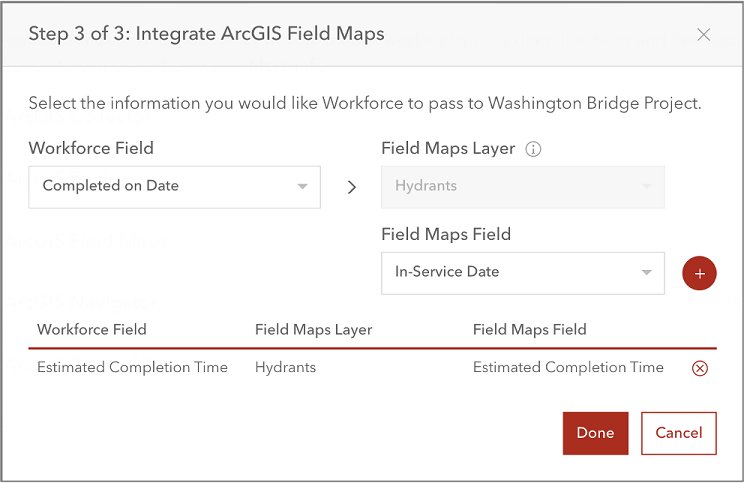Click the Workforce Field label above dropdown
Screen dimensions: 744x483
pyautogui.click(x=91, y=148)
